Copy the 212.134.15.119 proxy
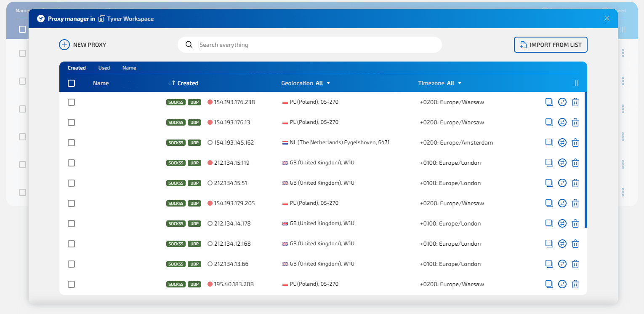 (x=549, y=163)
